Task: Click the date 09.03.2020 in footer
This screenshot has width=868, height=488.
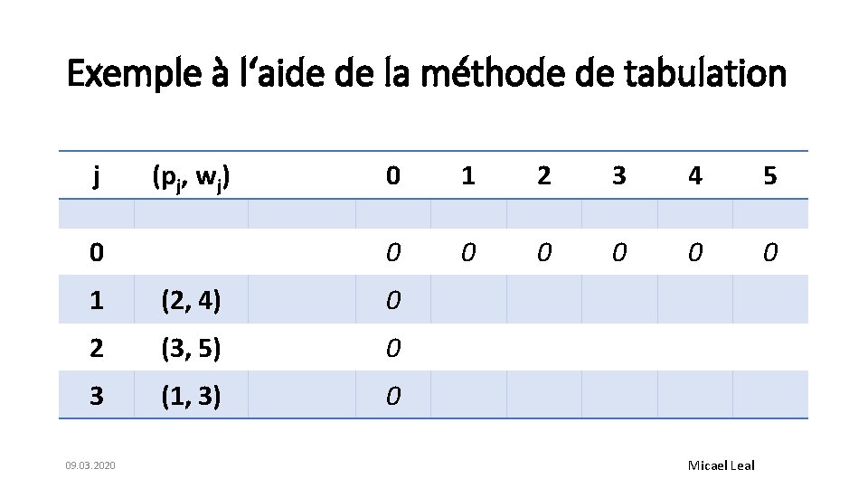Action: tap(90, 465)
